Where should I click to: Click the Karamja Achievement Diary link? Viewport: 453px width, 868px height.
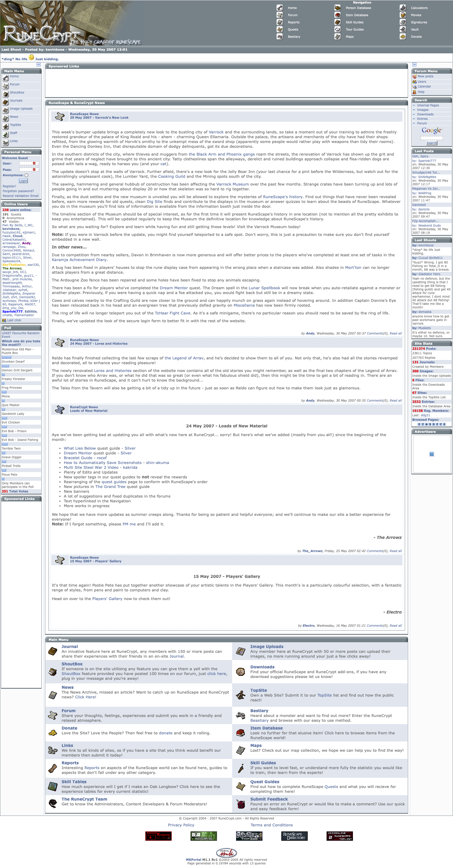(x=79, y=260)
